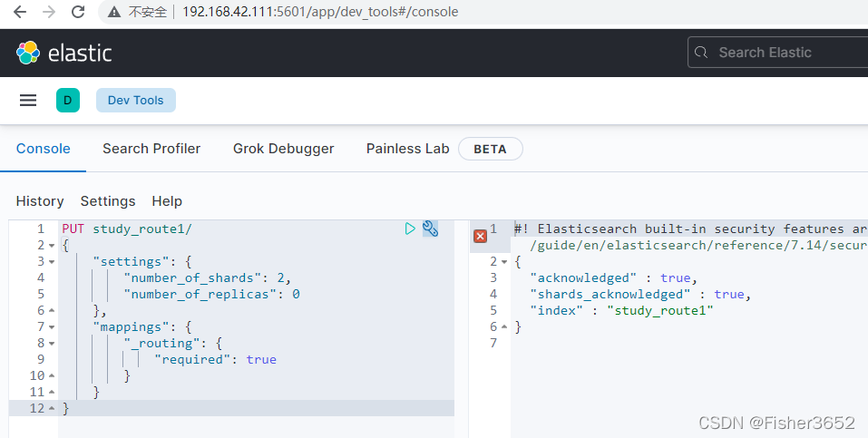
Task: Collapse the fold at editor line 2
Action: tap(52, 246)
